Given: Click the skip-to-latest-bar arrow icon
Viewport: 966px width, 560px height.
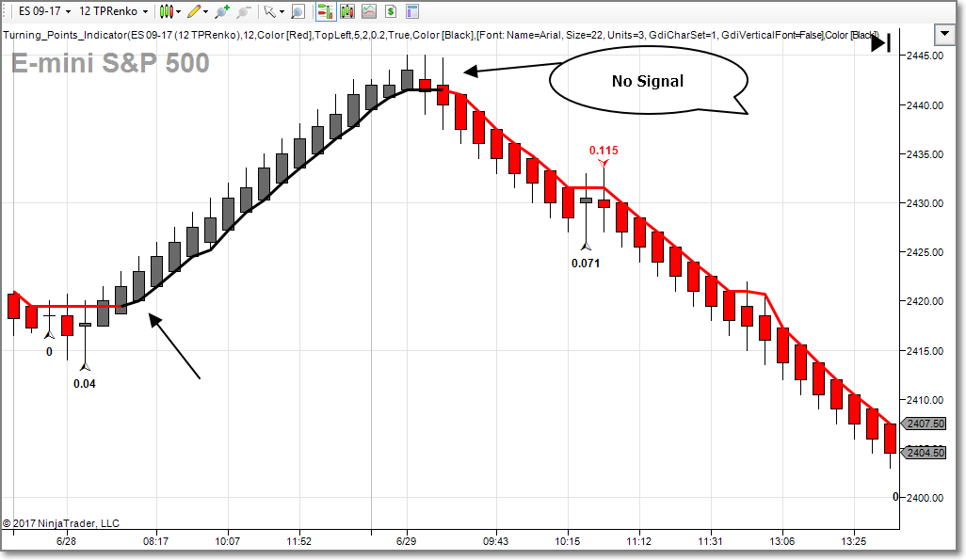Looking at the screenshot, I should pyautogui.click(x=880, y=43).
